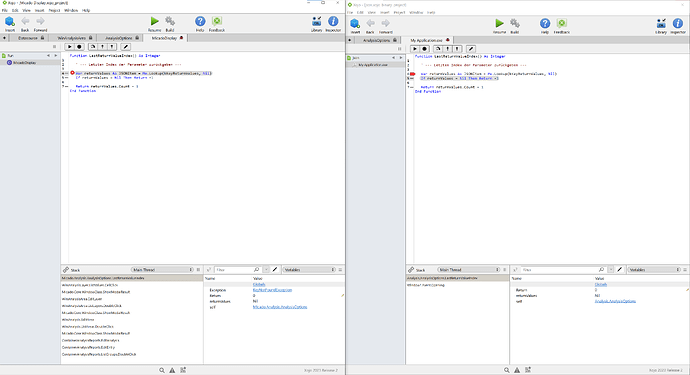Screen dimensions: 690x375
Task: Open Library panel in right window
Action: click(661, 23)
